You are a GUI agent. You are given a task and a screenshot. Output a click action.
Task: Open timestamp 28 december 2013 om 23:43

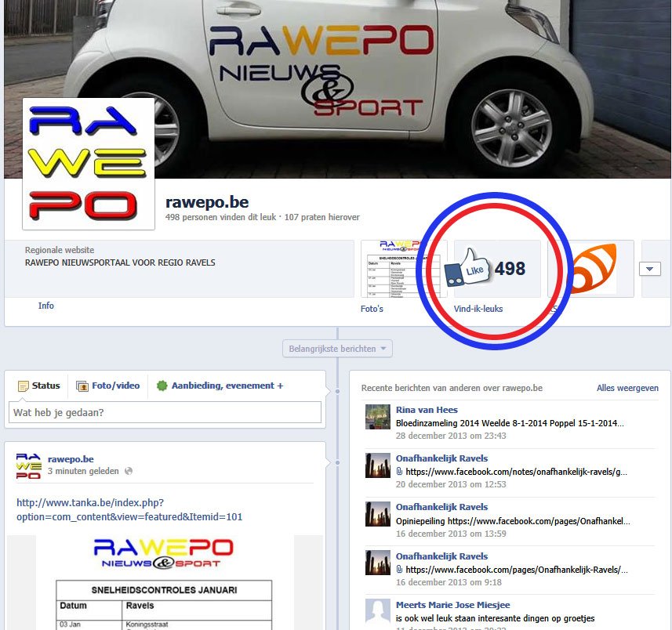point(451,436)
